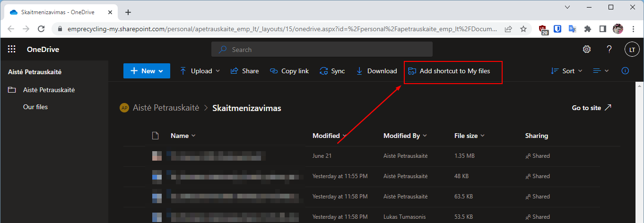Expand the Upload dropdown menu
Image resolution: width=644 pixels, height=223 pixels.
tap(200, 71)
